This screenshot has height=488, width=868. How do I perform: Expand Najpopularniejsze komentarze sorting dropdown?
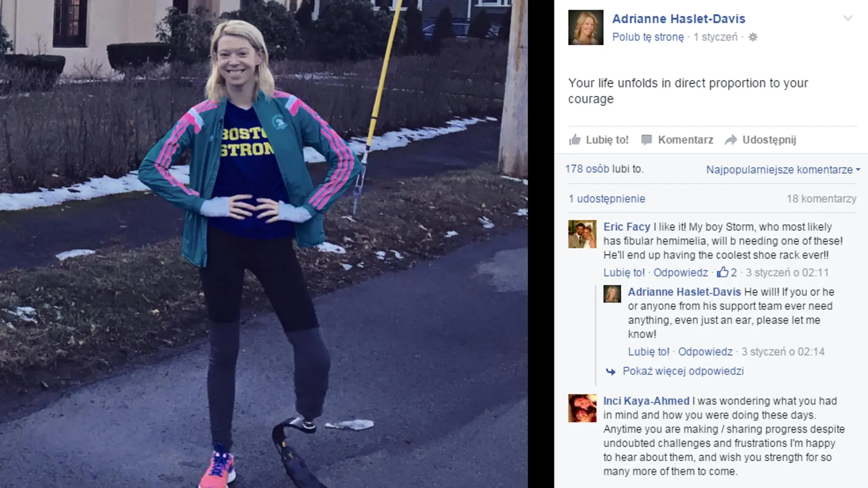pos(783,169)
